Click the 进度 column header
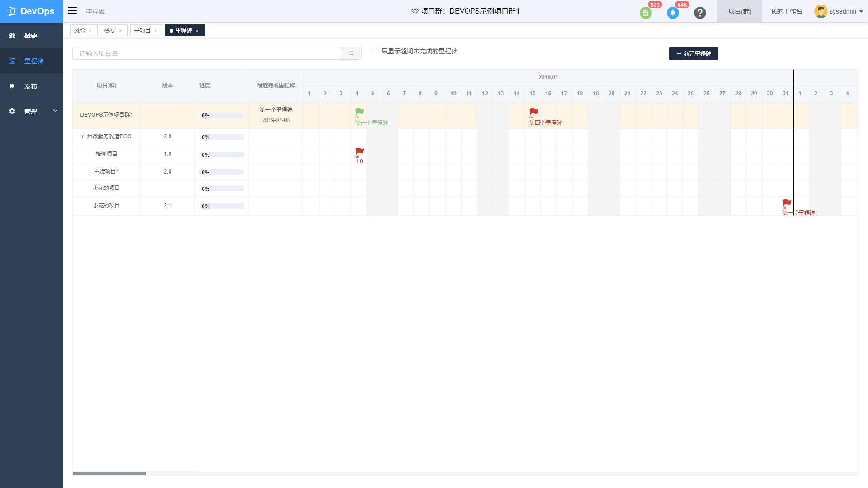This screenshot has width=868, height=488. 205,85
